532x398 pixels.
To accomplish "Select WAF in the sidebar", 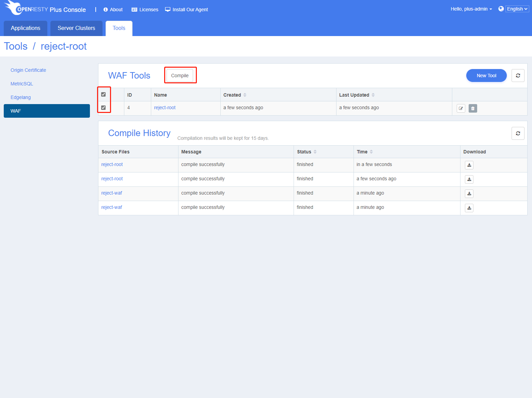I will [x=47, y=111].
